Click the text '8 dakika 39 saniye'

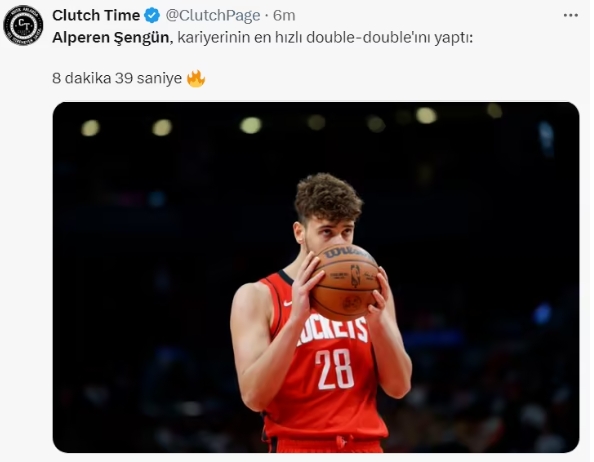pos(117,78)
